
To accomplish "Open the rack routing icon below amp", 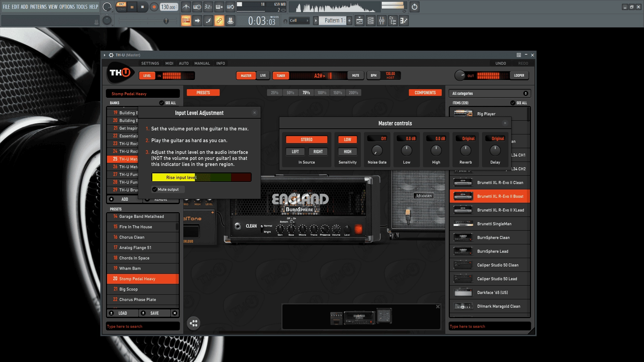I will [194, 323].
